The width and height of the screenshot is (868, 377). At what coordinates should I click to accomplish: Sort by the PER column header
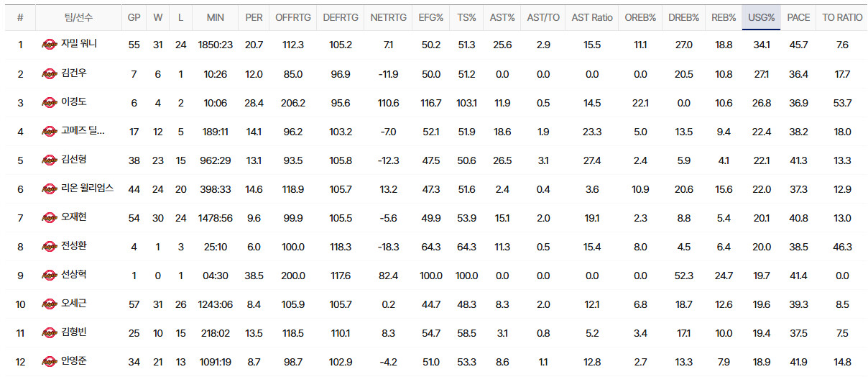point(254,17)
